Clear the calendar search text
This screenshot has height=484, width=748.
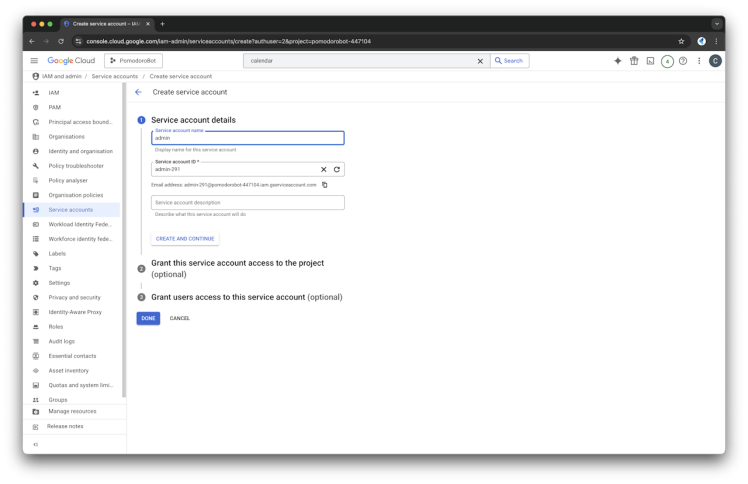tap(480, 61)
